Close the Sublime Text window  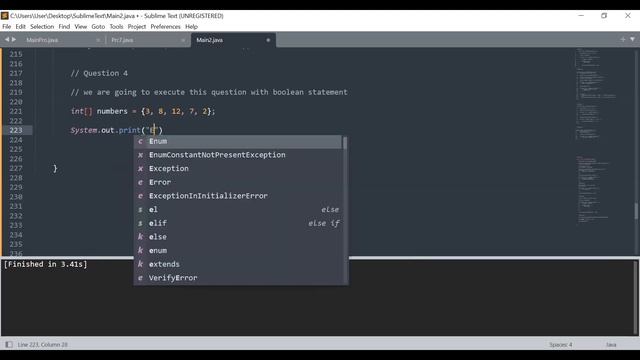point(628,16)
